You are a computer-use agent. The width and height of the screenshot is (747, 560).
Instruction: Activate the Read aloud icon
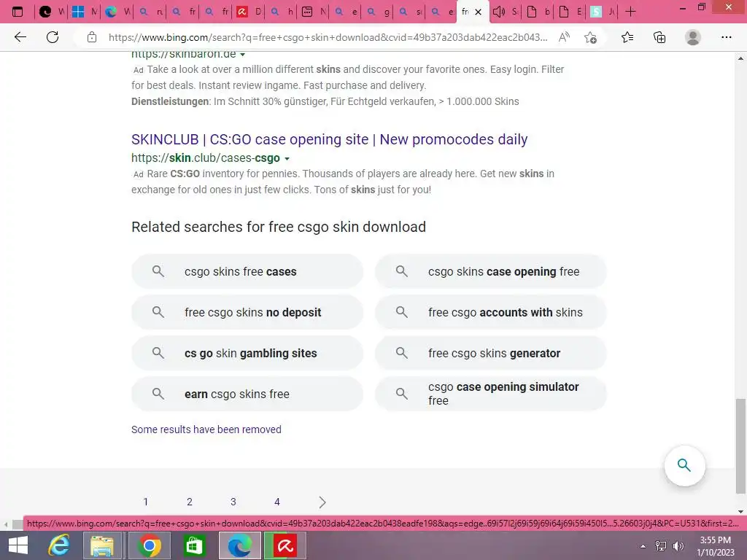pyautogui.click(x=564, y=37)
